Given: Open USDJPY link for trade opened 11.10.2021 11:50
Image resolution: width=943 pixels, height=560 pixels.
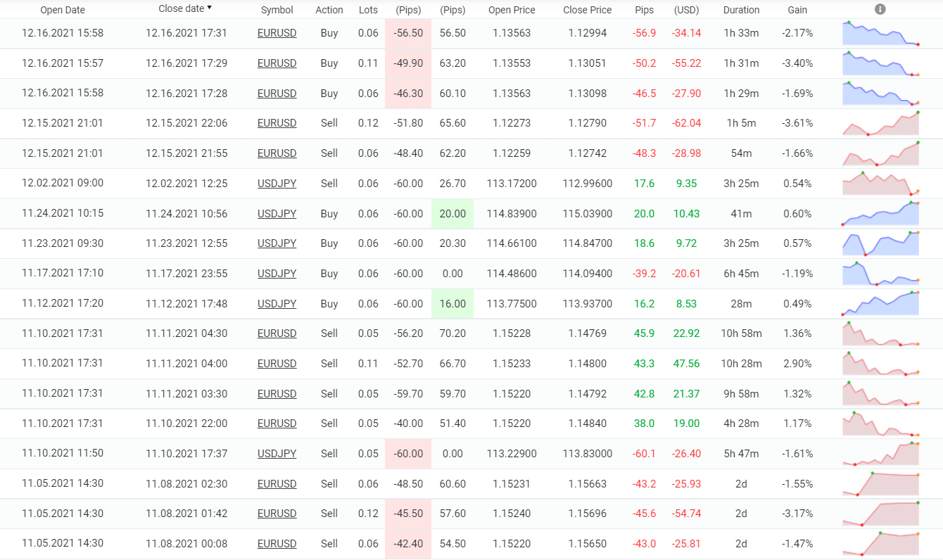Looking at the screenshot, I should pyautogui.click(x=277, y=454).
